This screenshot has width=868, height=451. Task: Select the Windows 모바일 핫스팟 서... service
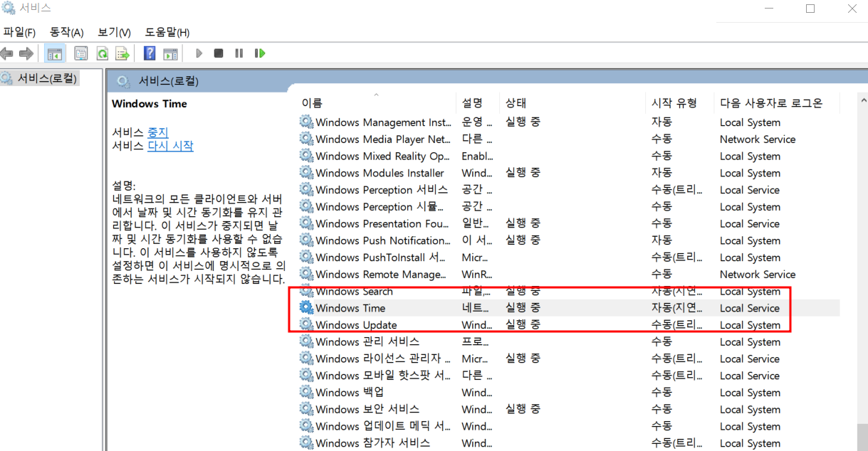coord(383,376)
